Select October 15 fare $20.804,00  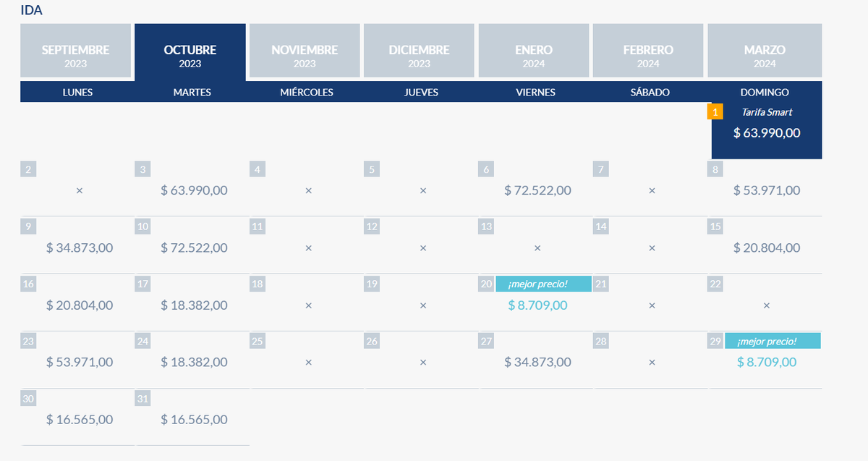tap(767, 248)
